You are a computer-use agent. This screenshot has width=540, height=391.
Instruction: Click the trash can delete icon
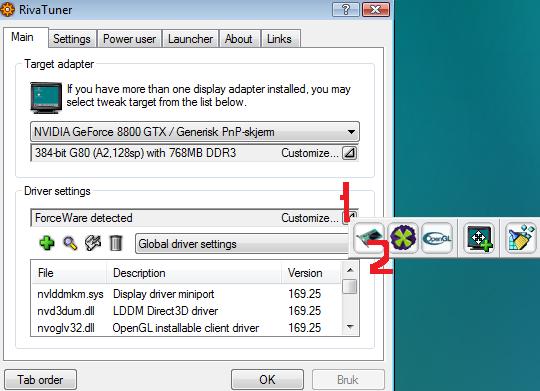tap(116, 243)
